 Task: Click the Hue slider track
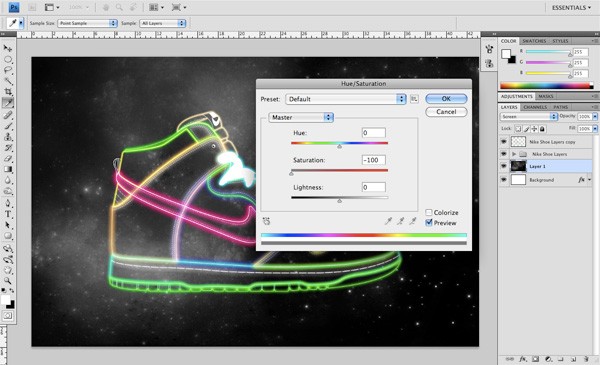pyautogui.click(x=339, y=143)
